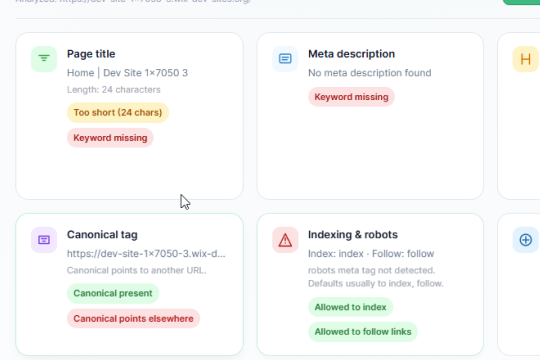This screenshot has height=360, width=540.
Task: Click the 'Canonical tag' heading
Action: [x=102, y=235]
